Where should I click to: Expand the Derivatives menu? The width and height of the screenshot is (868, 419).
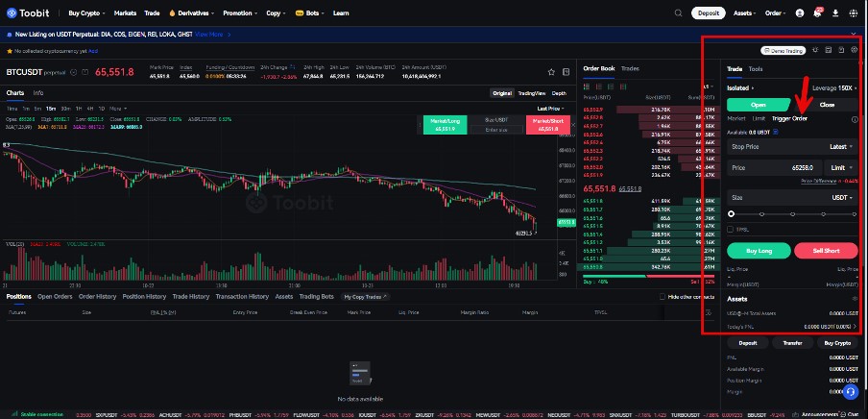pos(193,12)
